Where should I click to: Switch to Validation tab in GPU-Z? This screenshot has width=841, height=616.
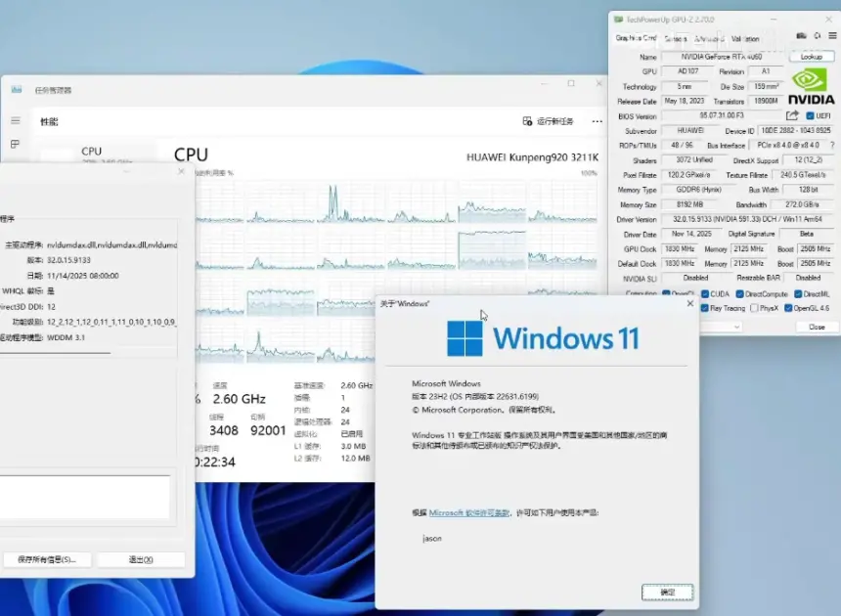(745, 38)
